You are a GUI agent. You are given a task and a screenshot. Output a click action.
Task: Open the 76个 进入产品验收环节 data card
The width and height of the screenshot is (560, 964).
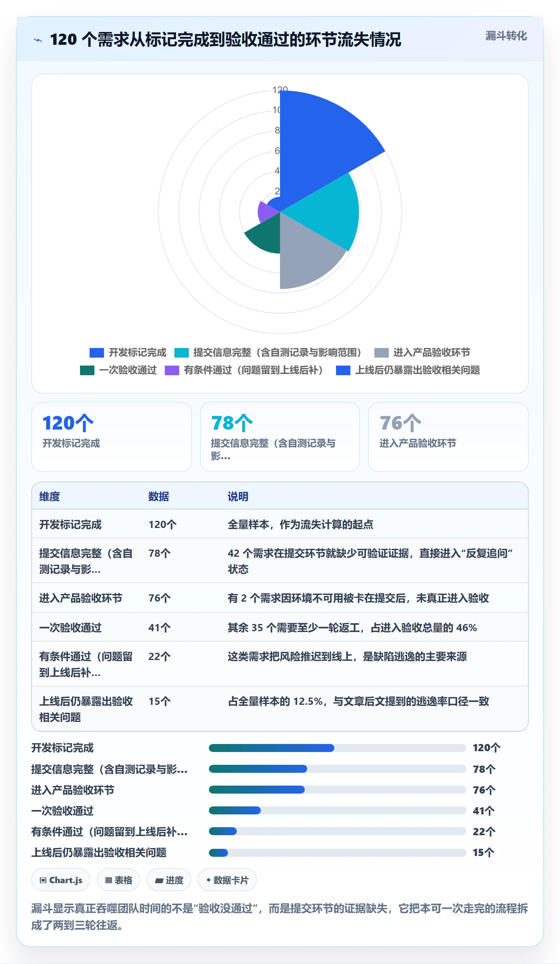point(448,437)
